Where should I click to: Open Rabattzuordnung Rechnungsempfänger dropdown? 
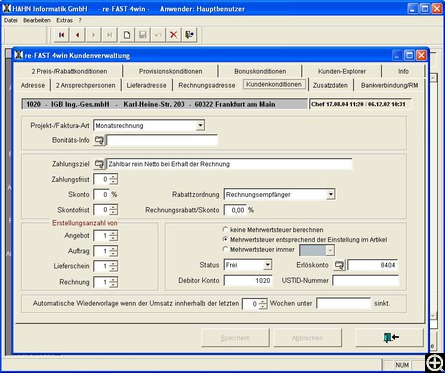click(330, 194)
